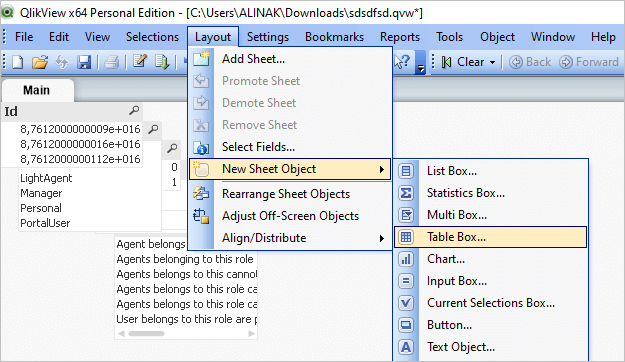Choose Multi Box... from submenu
The height and width of the screenshot is (362, 625).
coord(490,215)
